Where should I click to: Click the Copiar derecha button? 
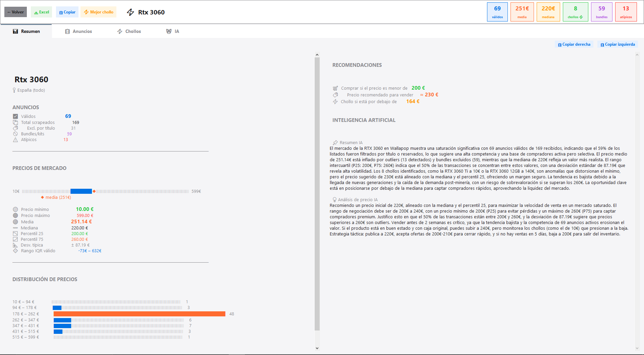pos(574,44)
